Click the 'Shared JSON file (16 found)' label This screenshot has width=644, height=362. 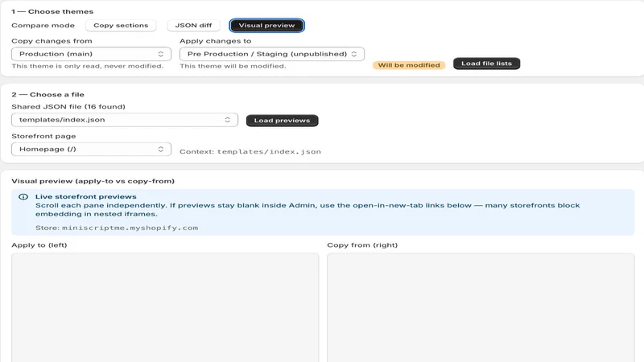[x=68, y=107]
